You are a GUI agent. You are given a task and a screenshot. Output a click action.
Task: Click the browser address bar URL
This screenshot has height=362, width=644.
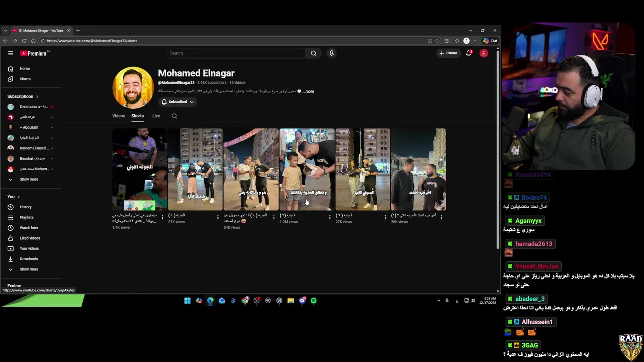pos(92,41)
